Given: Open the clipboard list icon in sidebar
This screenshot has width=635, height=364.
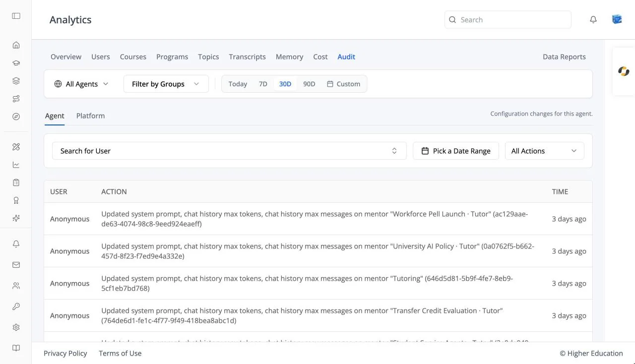Looking at the screenshot, I should (x=16, y=182).
